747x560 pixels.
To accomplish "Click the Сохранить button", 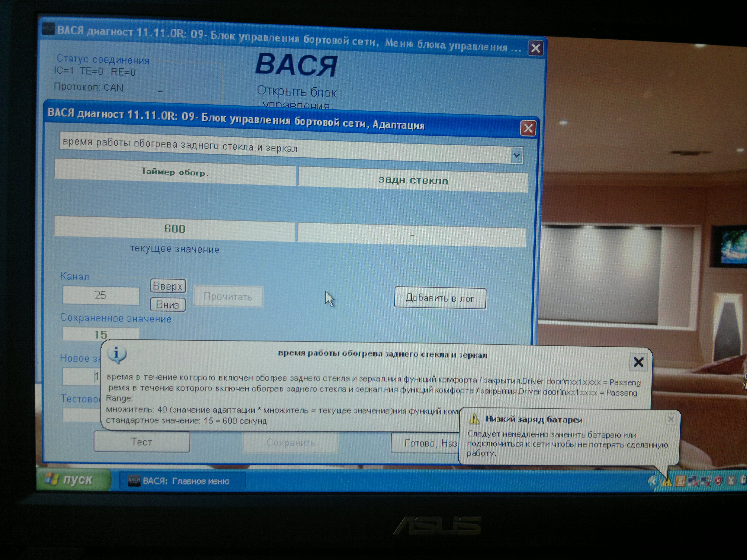I will click(290, 443).
